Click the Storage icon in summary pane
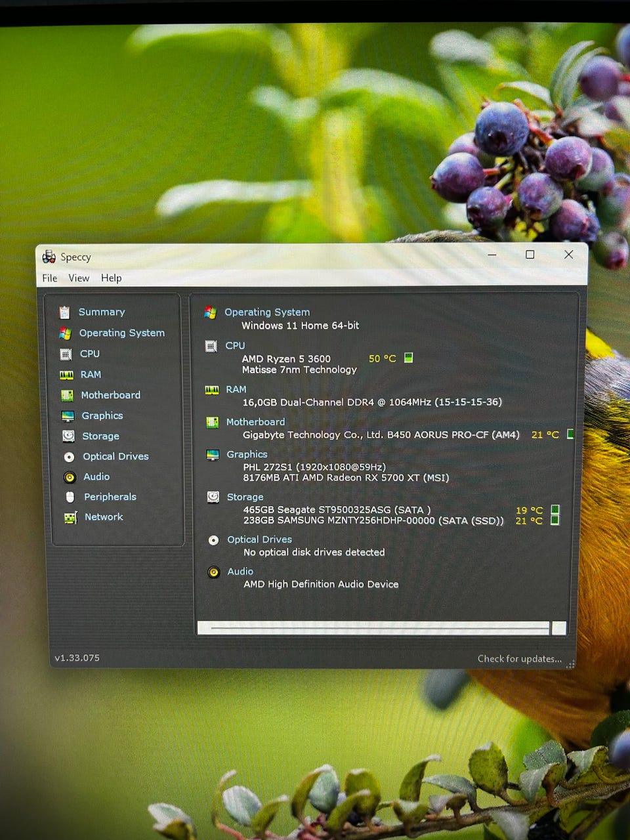The height and width of the screenshot is (840, 630). point(213,497)
